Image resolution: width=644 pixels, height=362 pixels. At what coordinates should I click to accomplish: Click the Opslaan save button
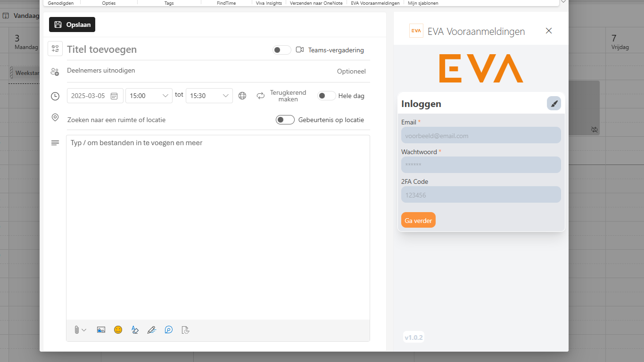(x=72, y=25)
